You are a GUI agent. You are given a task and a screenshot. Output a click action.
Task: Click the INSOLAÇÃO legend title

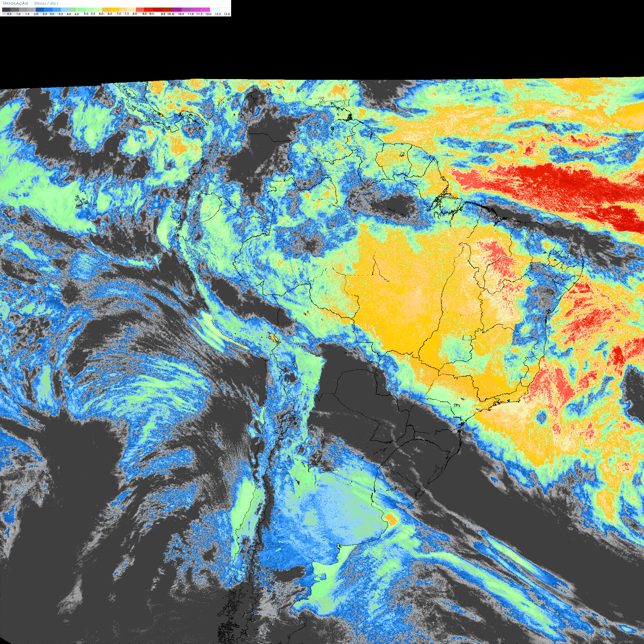coord(16,3)
